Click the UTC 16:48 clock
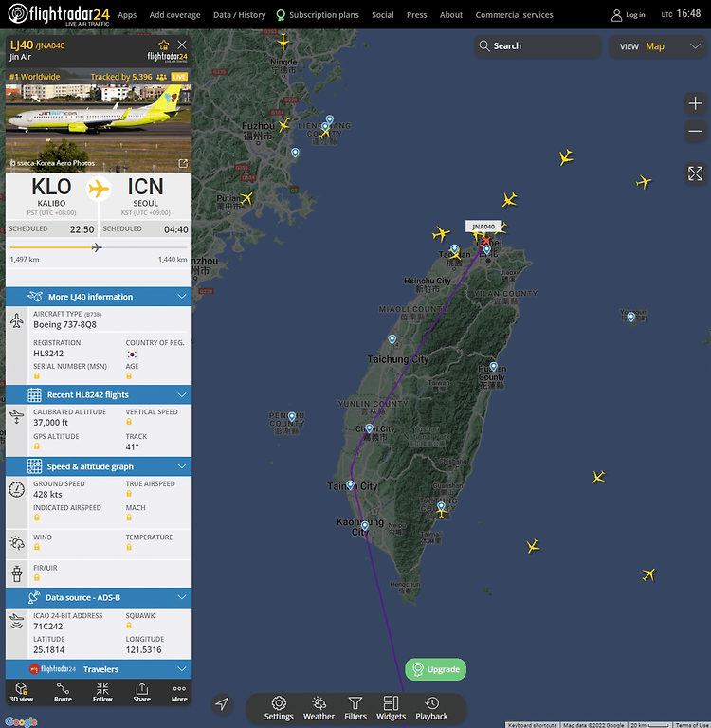Viewport: 711px width, 728px height. pyautogui.click(x=681, y=14)
